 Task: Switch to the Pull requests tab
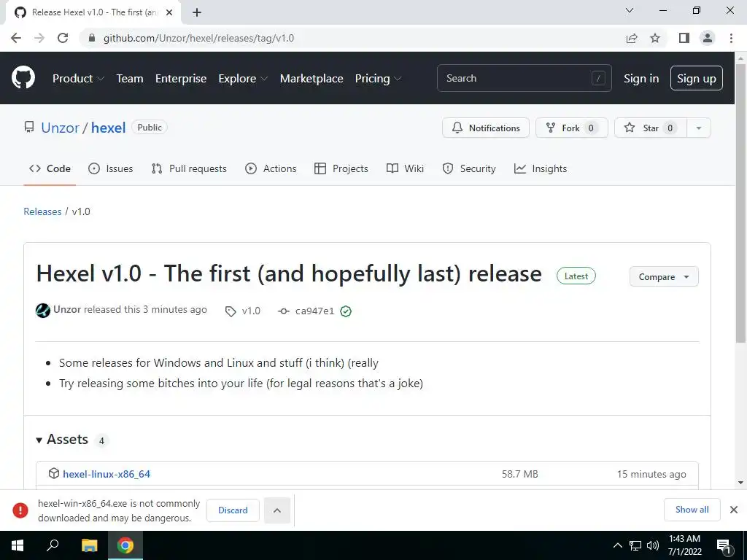click(189, 168)
